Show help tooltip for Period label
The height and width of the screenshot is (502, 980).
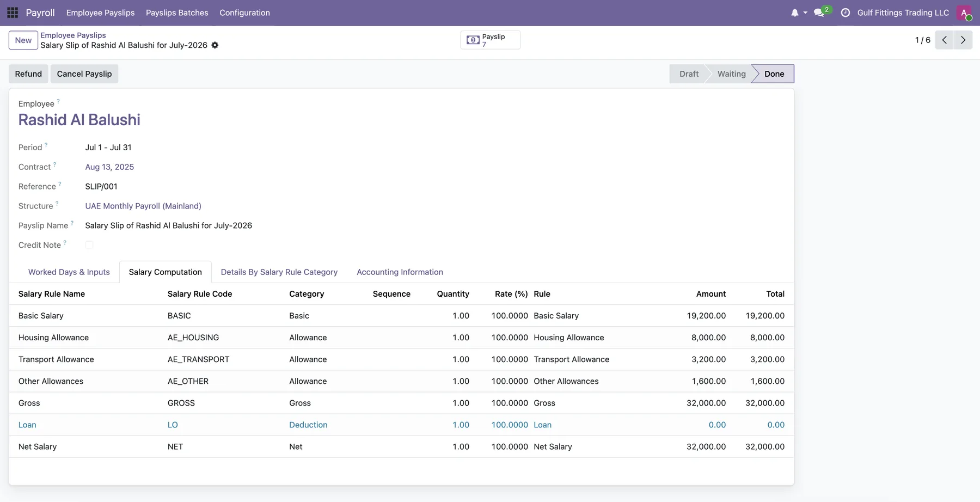[x=46, y=145]
